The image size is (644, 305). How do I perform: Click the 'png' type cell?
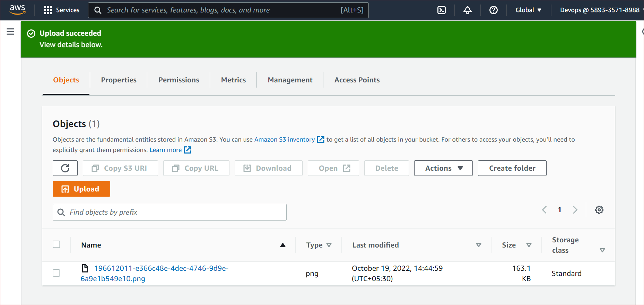pos(312,273)
